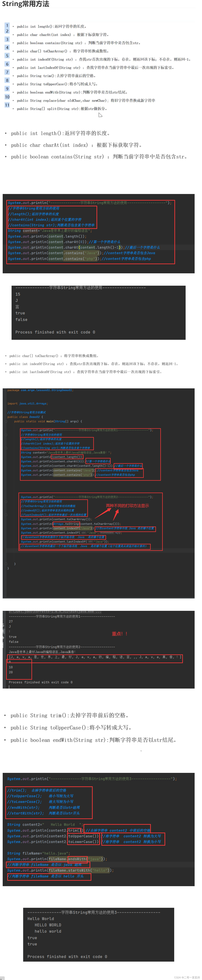Image resolution: width=202 pixels, height=980 pixels.
Task: Click 'public class Demo02 {' code line
Action: pyautogui.click(x=25, y=417)
